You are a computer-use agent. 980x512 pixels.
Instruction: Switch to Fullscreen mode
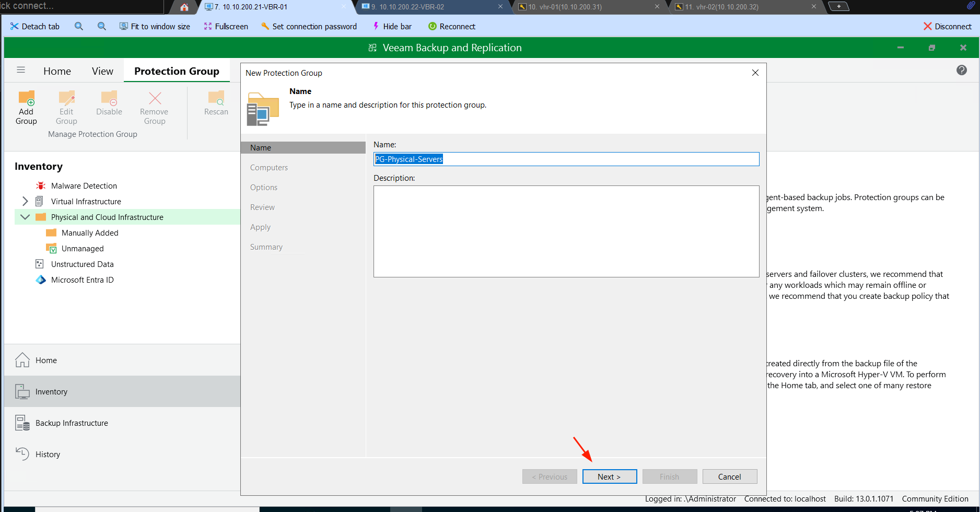tap(226, 26)
